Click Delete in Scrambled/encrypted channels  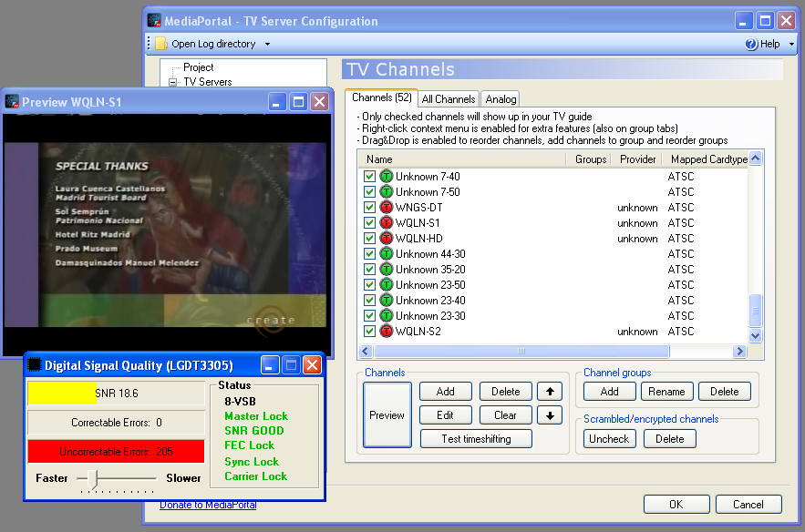click(669, 439)
